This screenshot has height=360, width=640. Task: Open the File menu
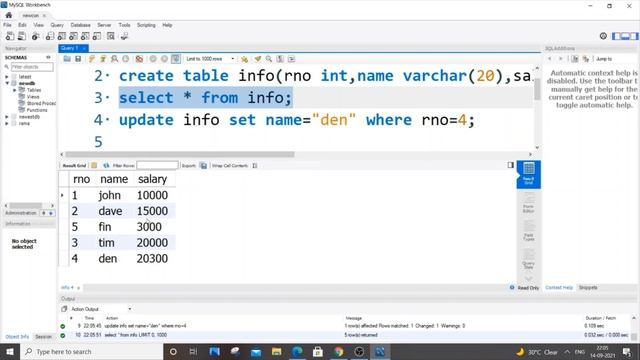point(7,25)
